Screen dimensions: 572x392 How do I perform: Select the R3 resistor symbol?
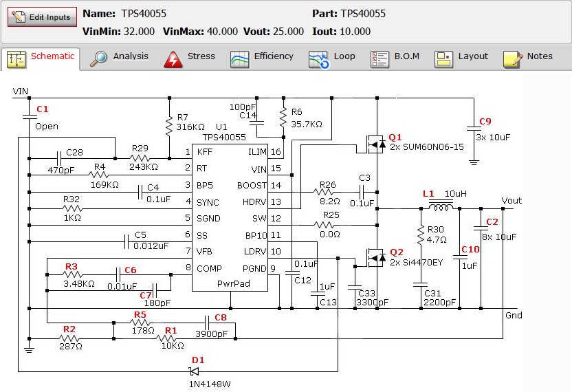tap(73, 274)
